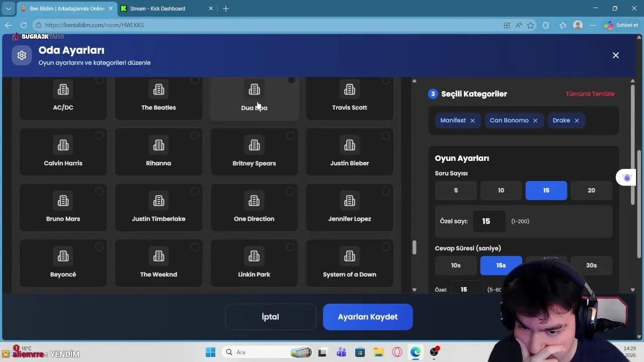Click the Sohbet et Copilot button
This screenshot has width=644, height=362.
(x=621, y=25)
